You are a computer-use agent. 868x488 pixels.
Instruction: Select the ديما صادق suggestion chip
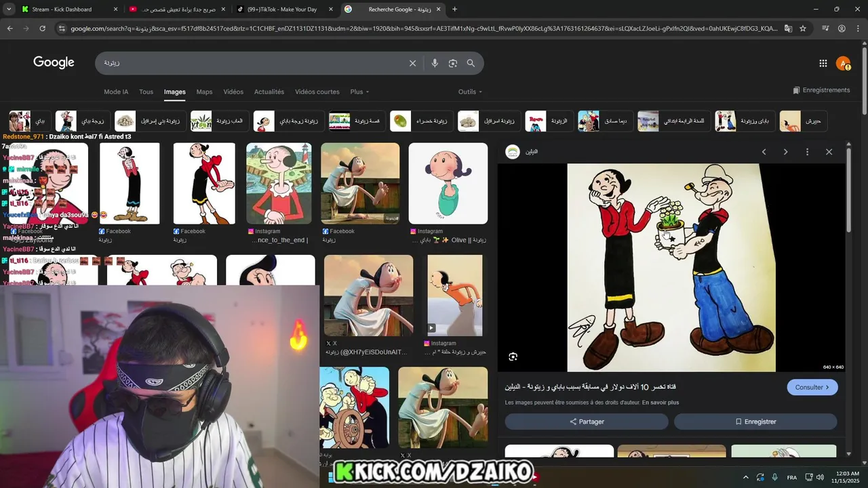tap(605, 121)
